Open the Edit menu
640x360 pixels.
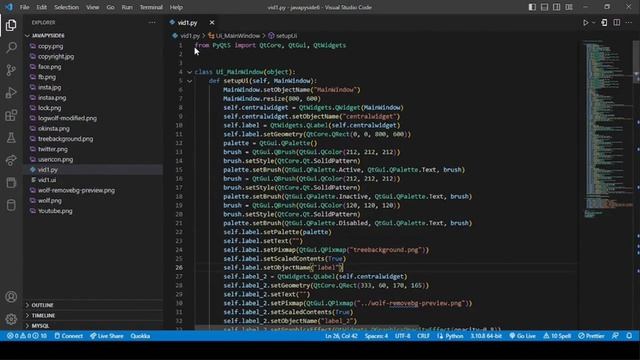pyautogui.click(x=41, y=7)
